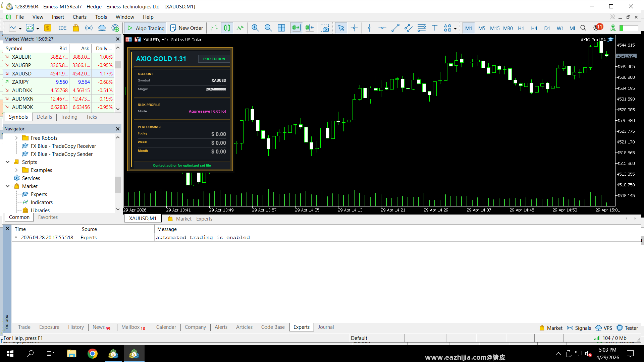Open the new chart dropdown arrow
The width and height of the screenshot is (644, 362).
20,28
